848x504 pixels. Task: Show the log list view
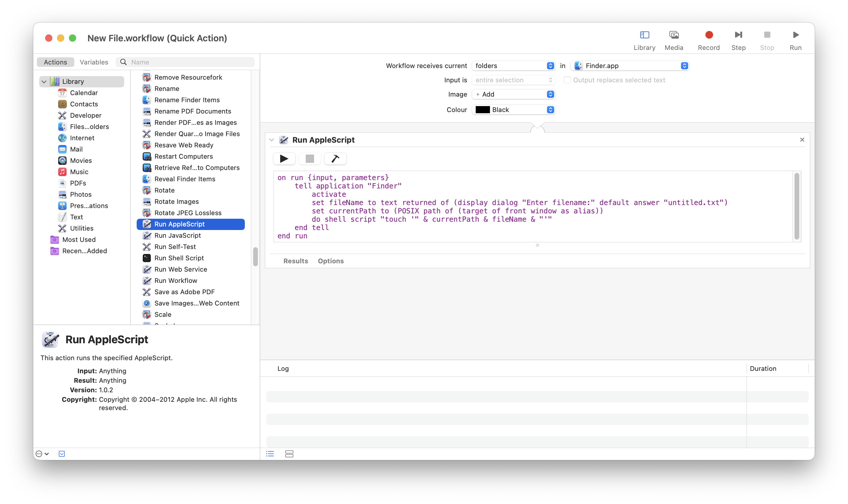pyautogui.click(x=270, y=454)
